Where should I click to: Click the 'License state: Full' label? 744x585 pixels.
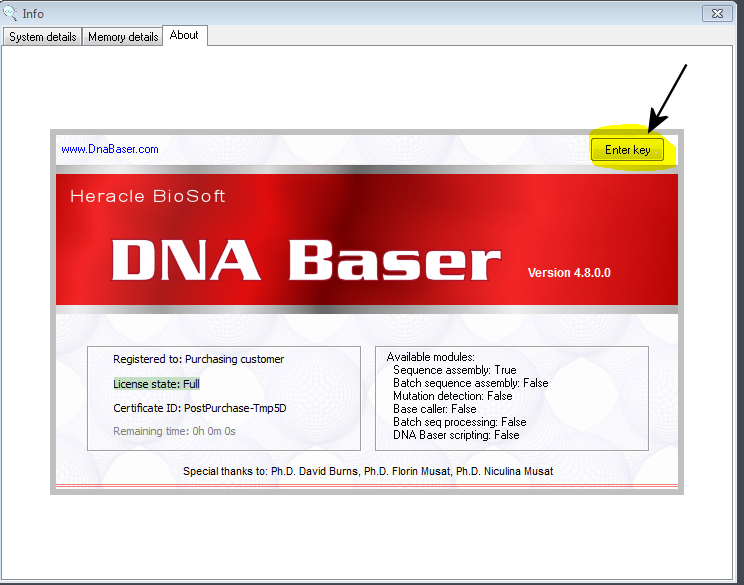tap(156, 384)
